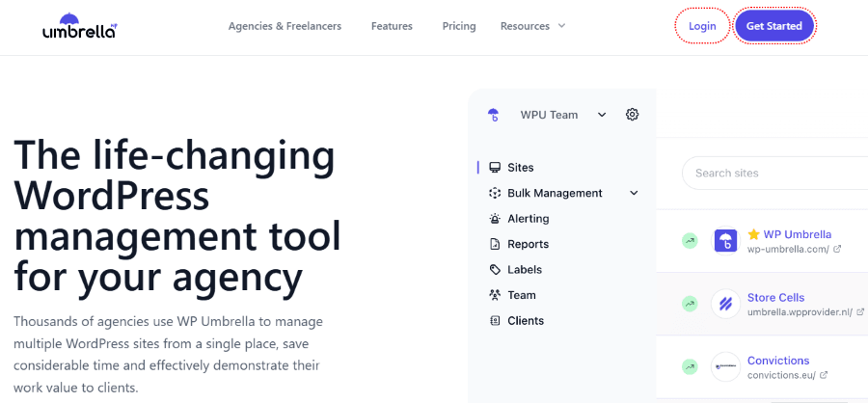
Task: Click green trend status icon for Convictions
Action: pos(690,366)
